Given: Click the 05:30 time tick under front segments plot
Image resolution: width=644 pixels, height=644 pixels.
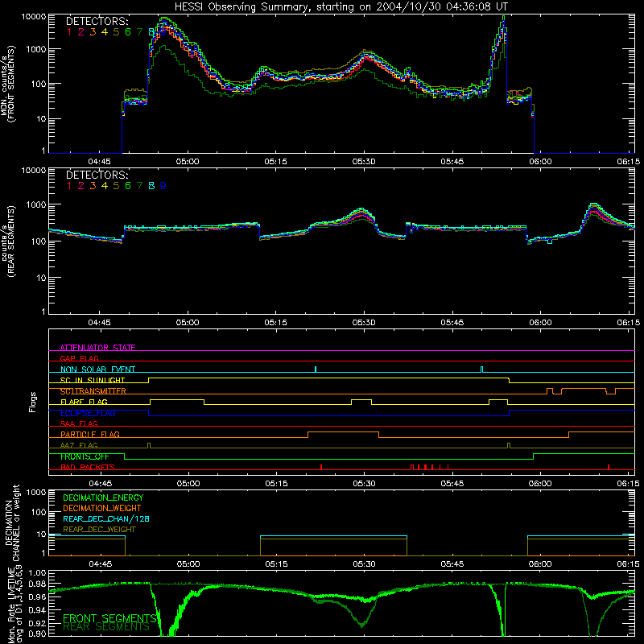Looking at the screenshot, I should [x=364, y=162].
